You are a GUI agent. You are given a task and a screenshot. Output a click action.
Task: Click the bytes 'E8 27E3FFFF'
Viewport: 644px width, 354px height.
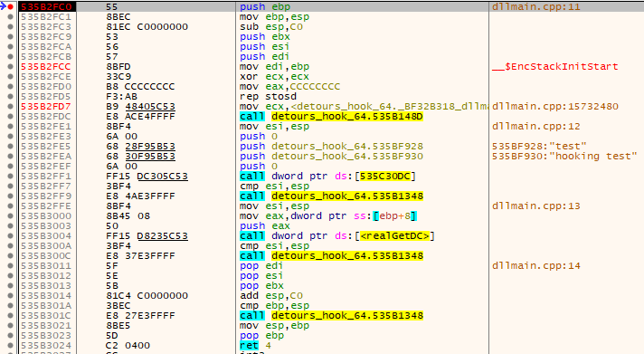pyautogui.click(x=140, y=315)
